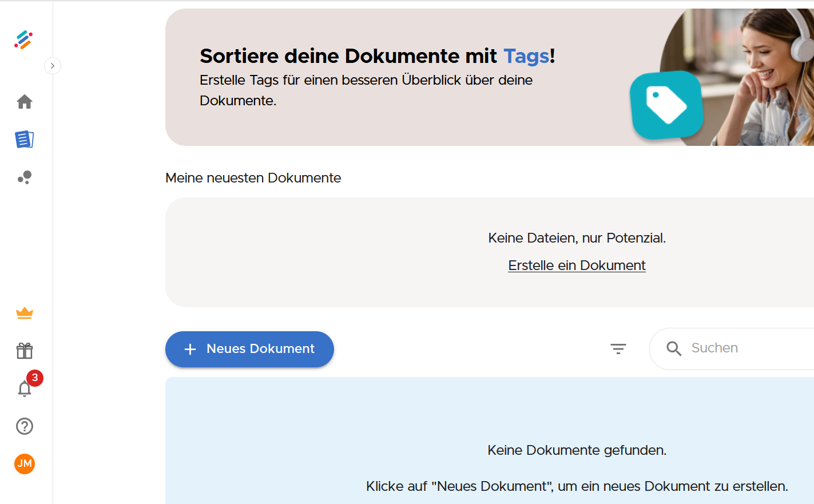Click the magnifying glass search icon
This screenshot has width=814, height=504.
(x=674, y=348)
